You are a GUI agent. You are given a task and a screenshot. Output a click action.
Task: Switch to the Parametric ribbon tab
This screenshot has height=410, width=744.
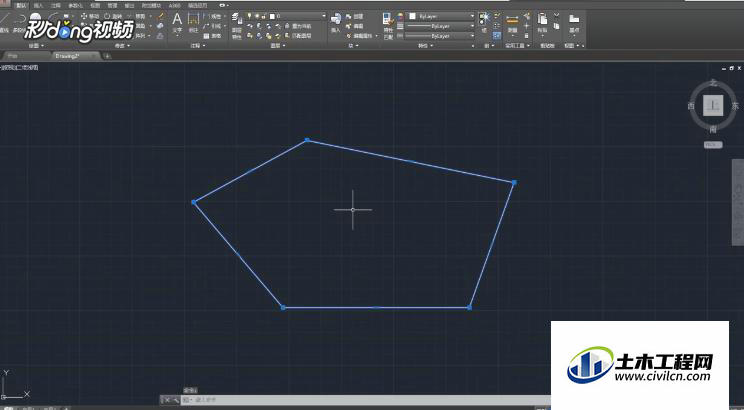[x=75, y=6]
